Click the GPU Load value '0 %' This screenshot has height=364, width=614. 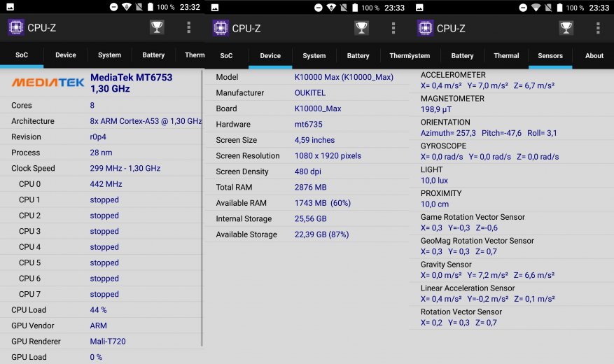tap(96, 357)
